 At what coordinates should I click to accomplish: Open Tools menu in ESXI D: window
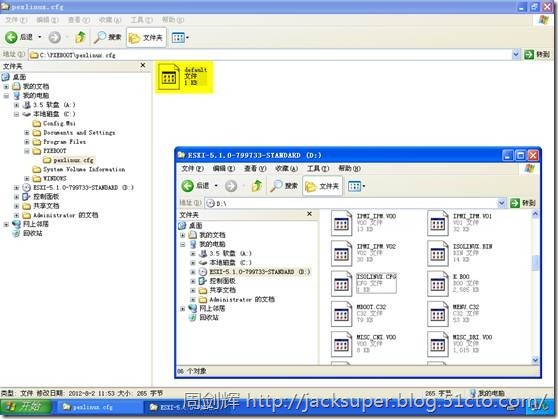[x=318, y=168]
